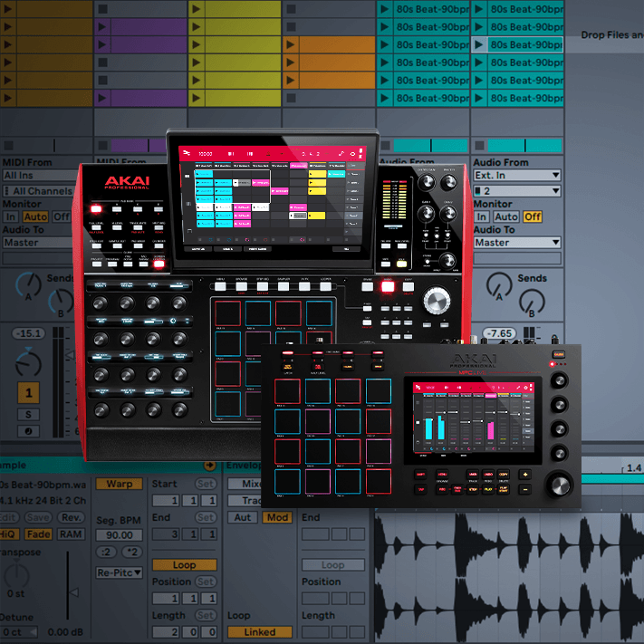Select the Mod envelope tab

coord(276,517)
